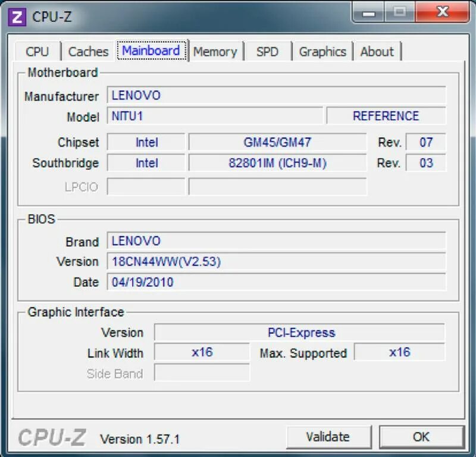
Task: Close the CPU-Z window
Action: point(443,12)
